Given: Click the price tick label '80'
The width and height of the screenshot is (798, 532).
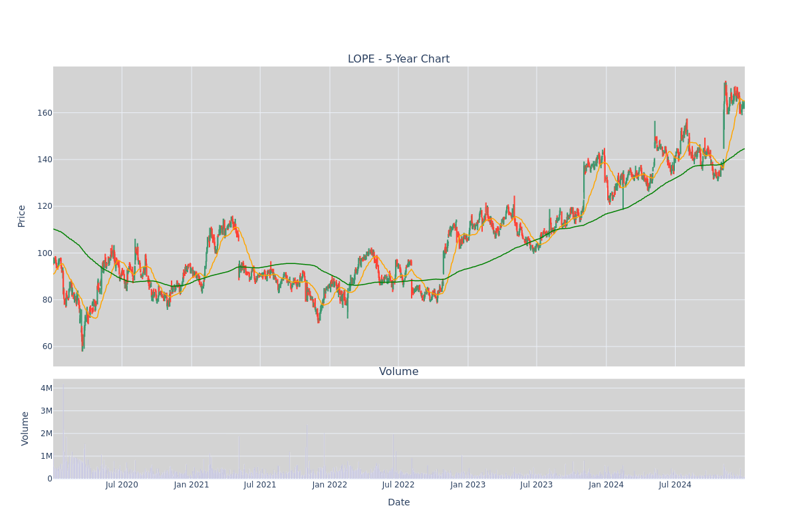Looking at the screenshot, I should point(47,299).
